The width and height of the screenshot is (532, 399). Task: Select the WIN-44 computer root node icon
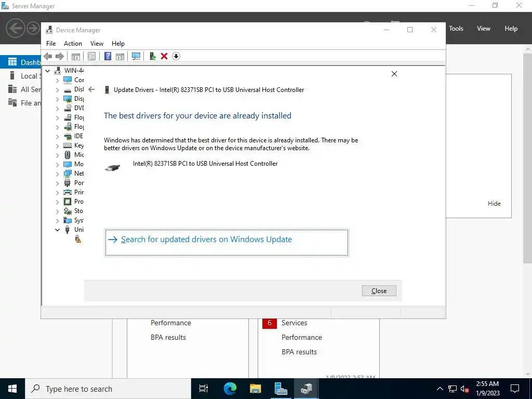pyautogui.click(x=58, y=71)
